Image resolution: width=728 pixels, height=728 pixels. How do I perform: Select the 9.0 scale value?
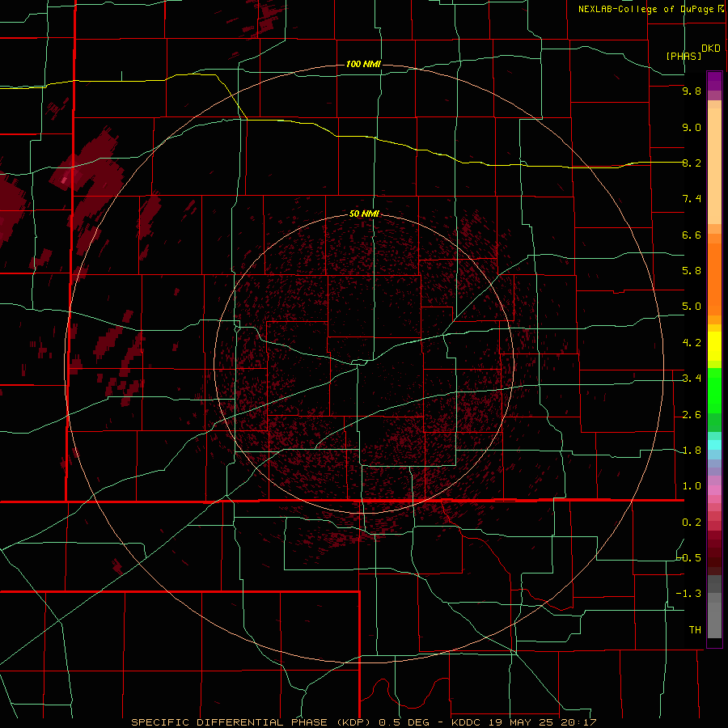[692, 127]
